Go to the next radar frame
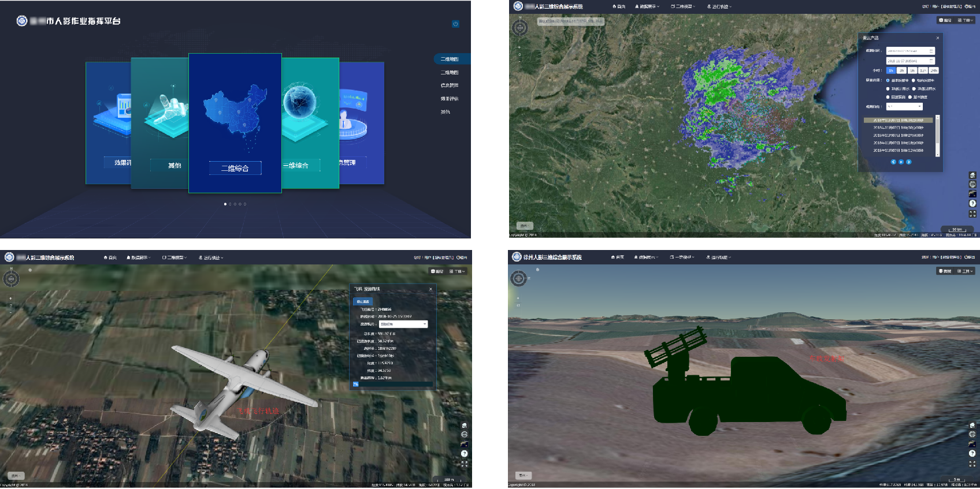Image resolution: width=980 pixels, height=489 pixels. pos(908,162)
